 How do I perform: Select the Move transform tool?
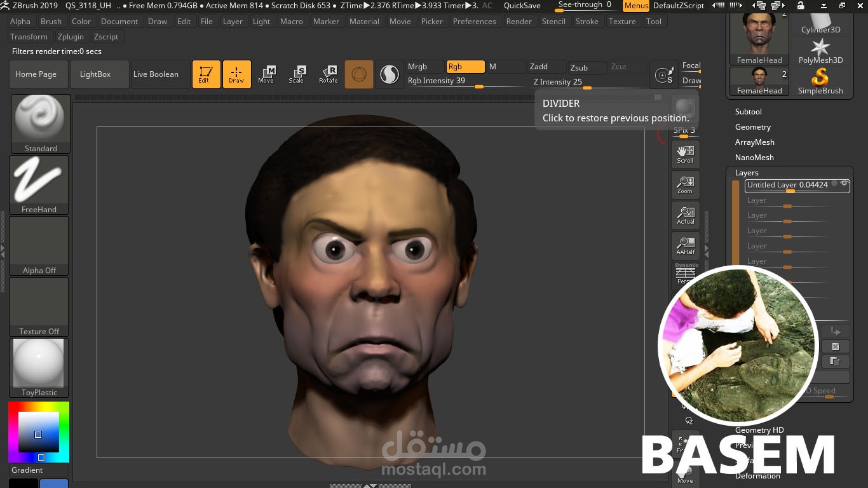pos(266,74)
